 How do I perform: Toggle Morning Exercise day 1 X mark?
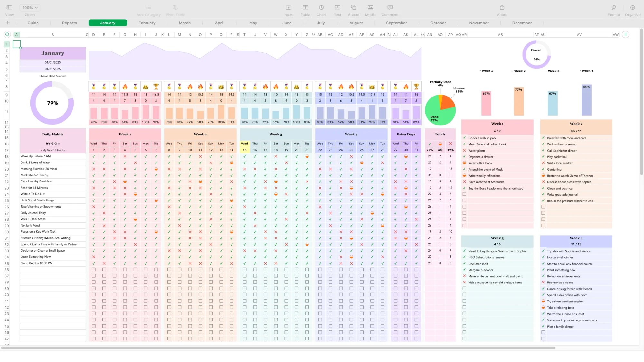pyautogui.click(x=94, y=169)
